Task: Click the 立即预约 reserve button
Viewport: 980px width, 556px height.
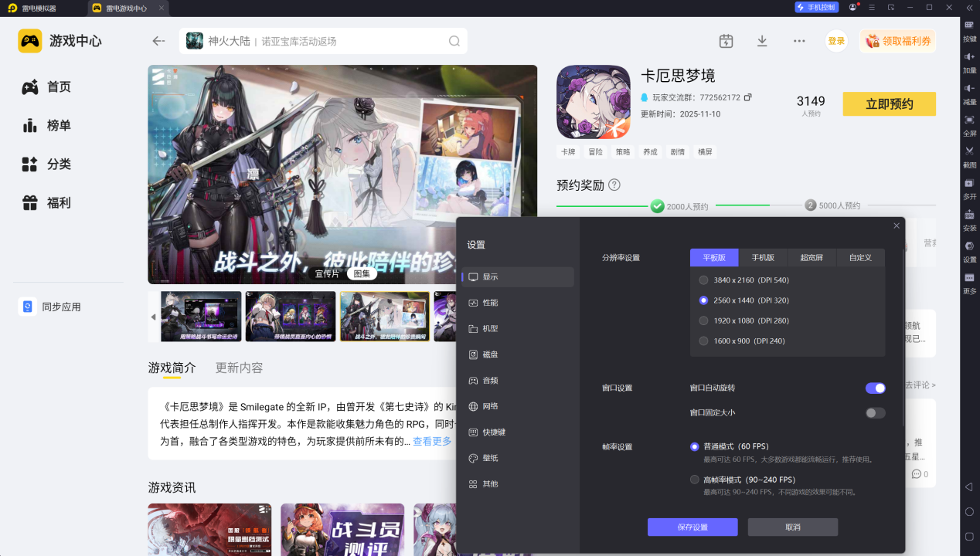Action: tap(889, 104)
